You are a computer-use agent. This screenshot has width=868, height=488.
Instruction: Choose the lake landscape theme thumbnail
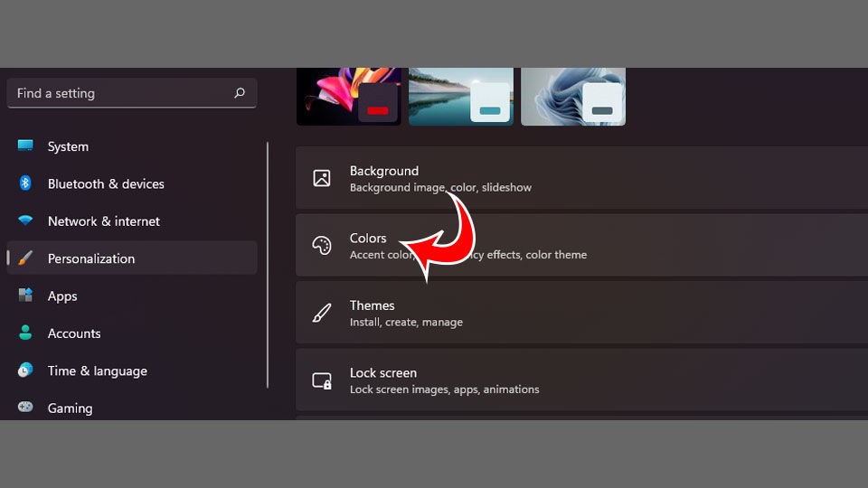tap(461, 97)
